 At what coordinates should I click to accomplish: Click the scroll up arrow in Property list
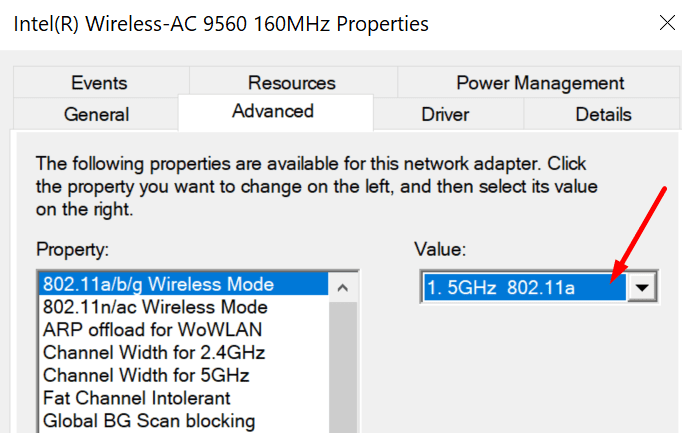[x=343, y=288]
